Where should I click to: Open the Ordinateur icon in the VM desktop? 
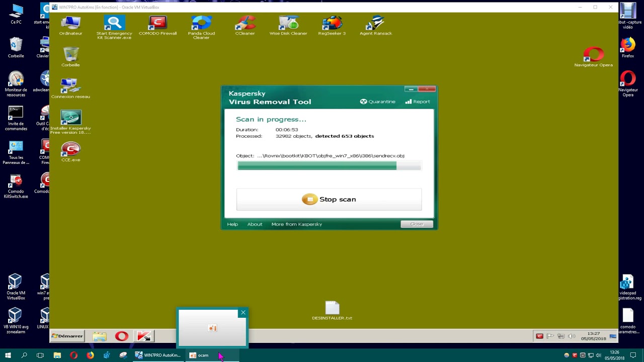pos(70,26)
